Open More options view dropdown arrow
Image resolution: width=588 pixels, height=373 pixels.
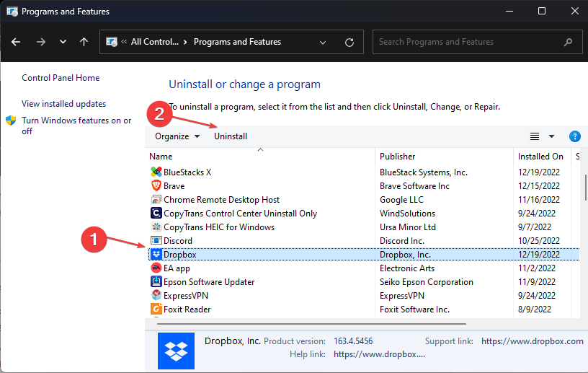[551, 136]
